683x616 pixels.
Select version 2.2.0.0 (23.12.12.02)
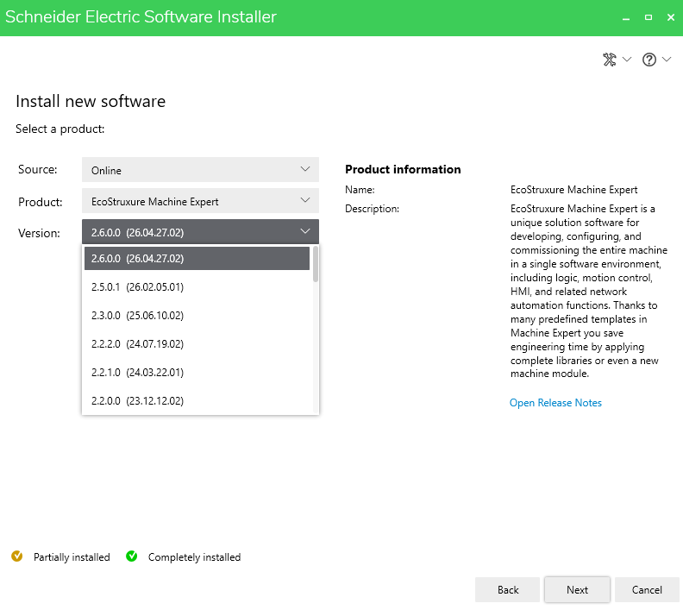(197, 401)
